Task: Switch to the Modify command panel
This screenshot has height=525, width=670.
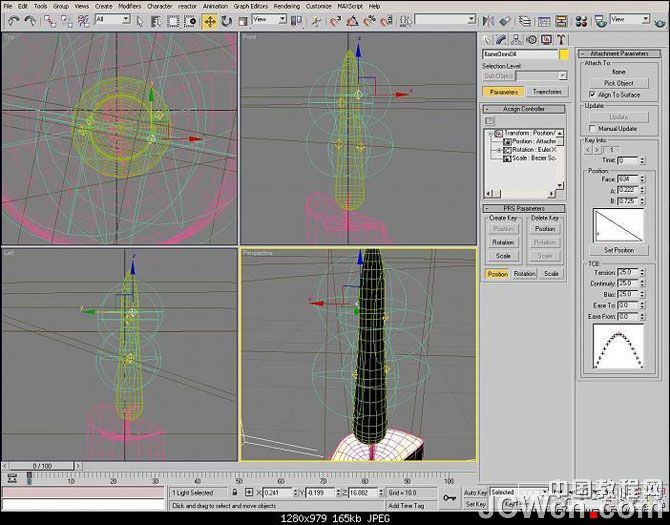Action: point(501,40)
